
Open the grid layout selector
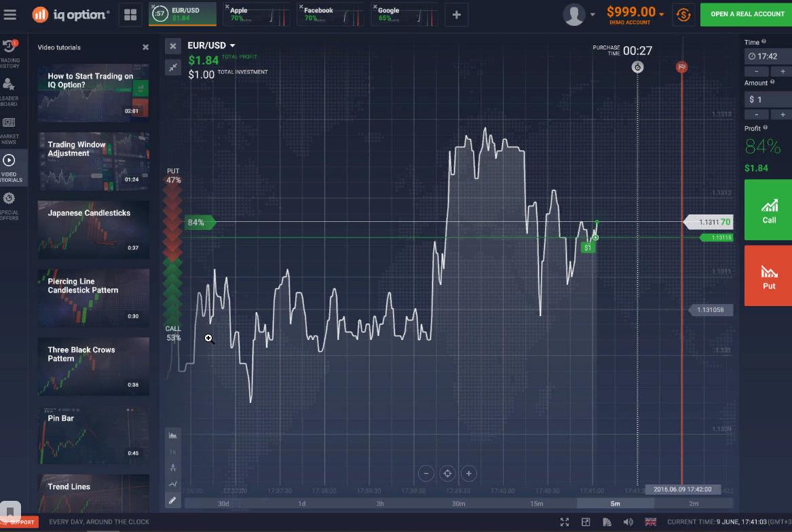pos(130,15)
